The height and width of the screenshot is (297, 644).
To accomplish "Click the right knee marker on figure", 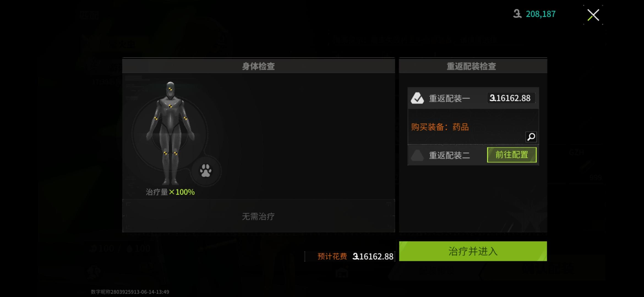I will pos(176,153).
